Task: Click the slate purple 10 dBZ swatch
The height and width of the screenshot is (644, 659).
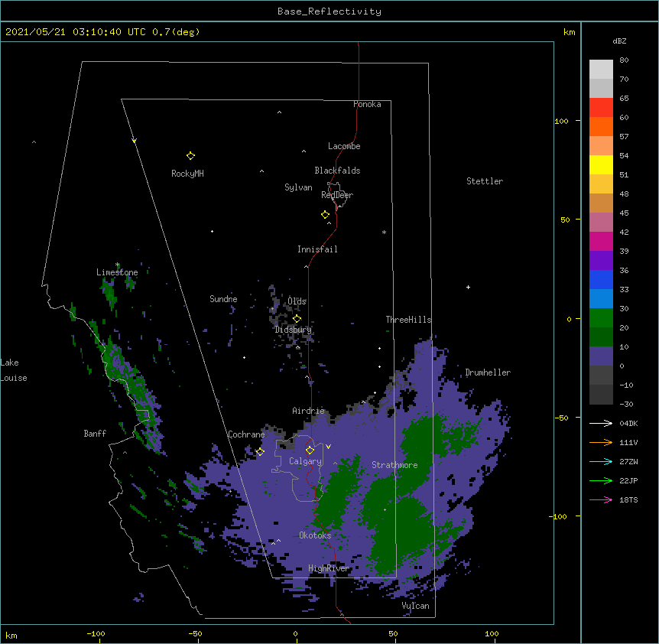Action: (x=601, y=356)
